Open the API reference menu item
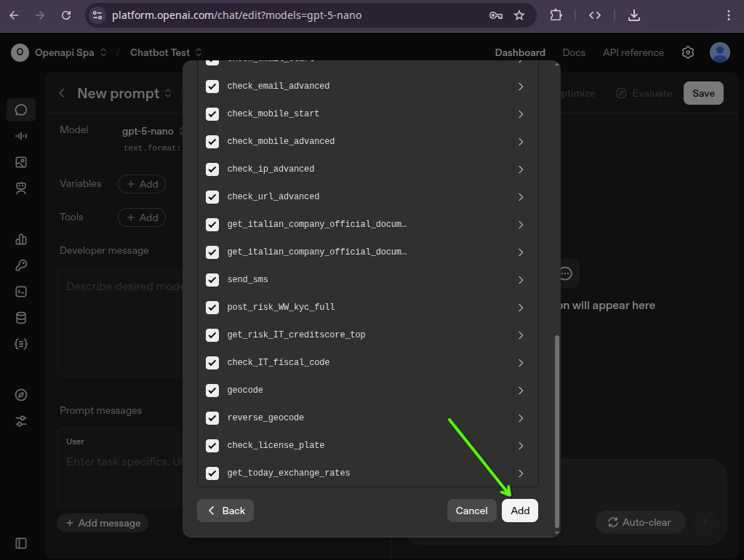The height and width of the screenshot is (560, 744). click(633, 52)
